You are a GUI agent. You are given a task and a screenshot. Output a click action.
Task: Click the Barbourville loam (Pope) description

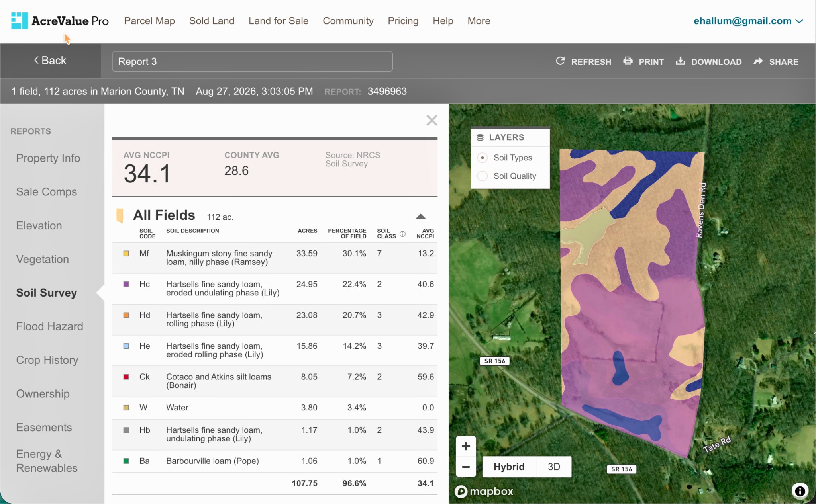(x=212, y=461)
